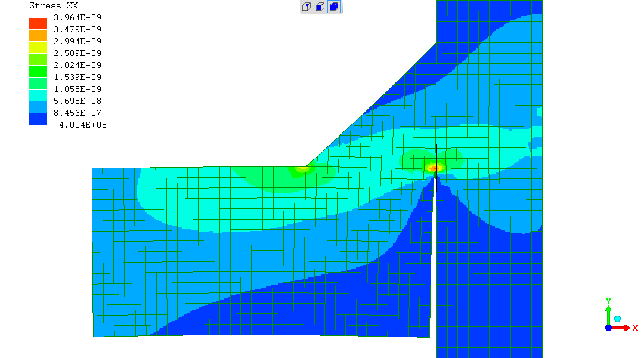The height and width of the screenshot is (358, 644).
Task: Click the red X axis arrow
Action: [x=622, y=328]
